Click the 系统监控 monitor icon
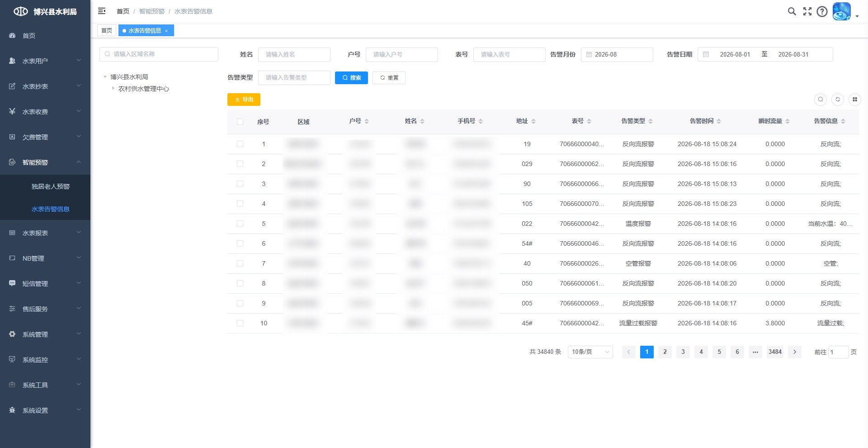868x448 pixels. (x=12, y=359)
